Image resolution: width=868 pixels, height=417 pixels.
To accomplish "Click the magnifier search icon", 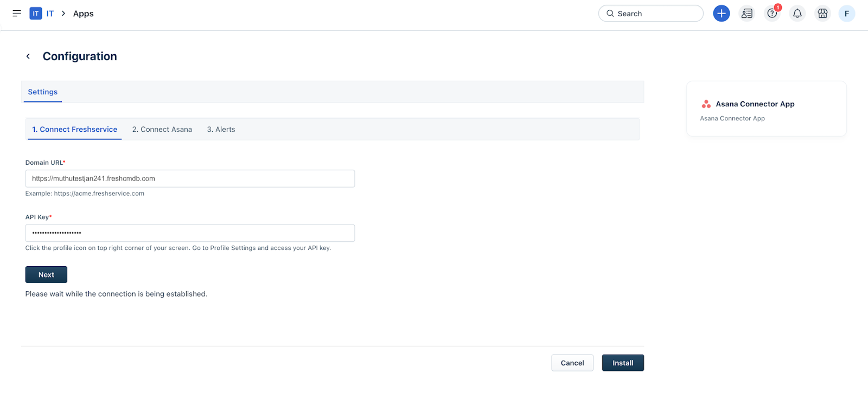I will [x=610, y=14].
